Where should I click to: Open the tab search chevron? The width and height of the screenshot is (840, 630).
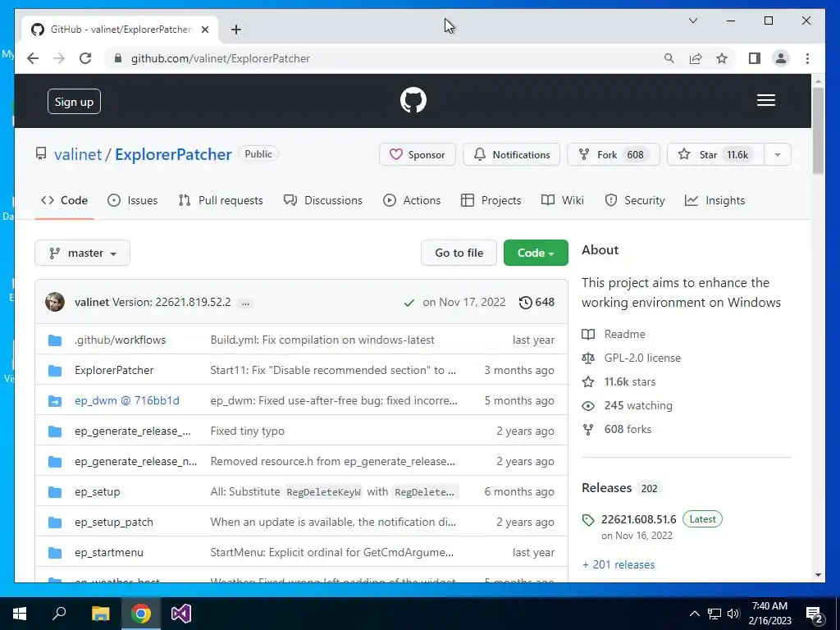coord(692,21)
